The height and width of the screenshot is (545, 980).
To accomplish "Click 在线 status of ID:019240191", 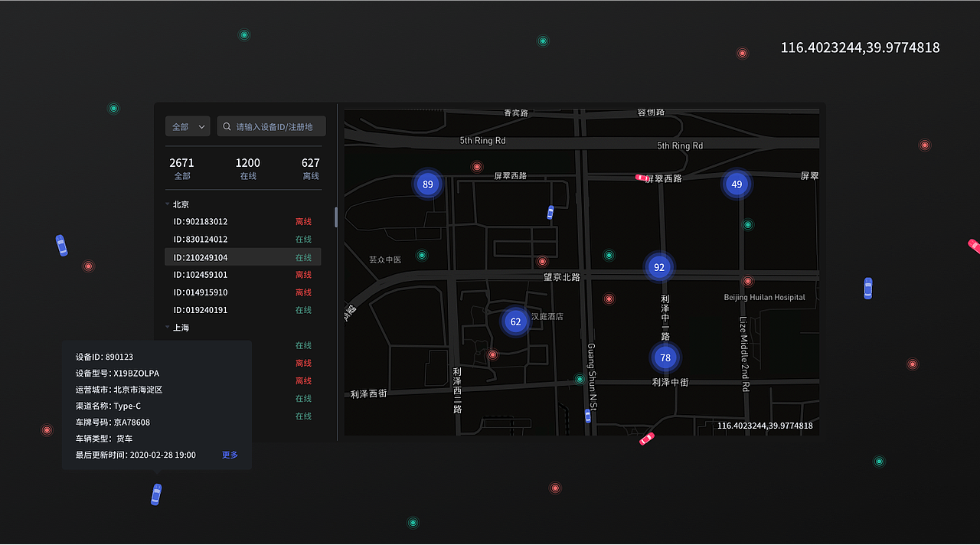I will 304,310.
